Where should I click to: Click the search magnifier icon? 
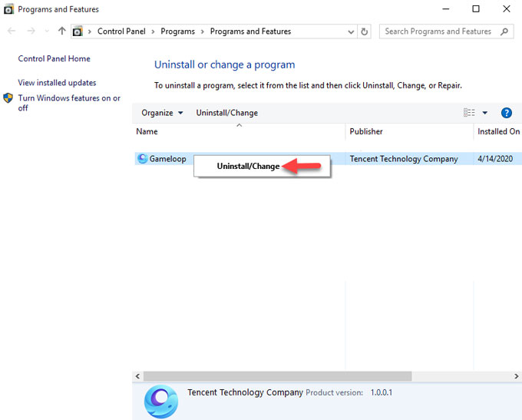point(504,31)
